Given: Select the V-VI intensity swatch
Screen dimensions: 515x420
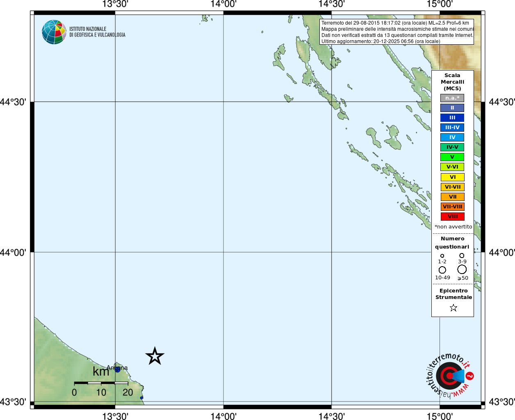Looking at the screenshot, I should tap(452, 167).
